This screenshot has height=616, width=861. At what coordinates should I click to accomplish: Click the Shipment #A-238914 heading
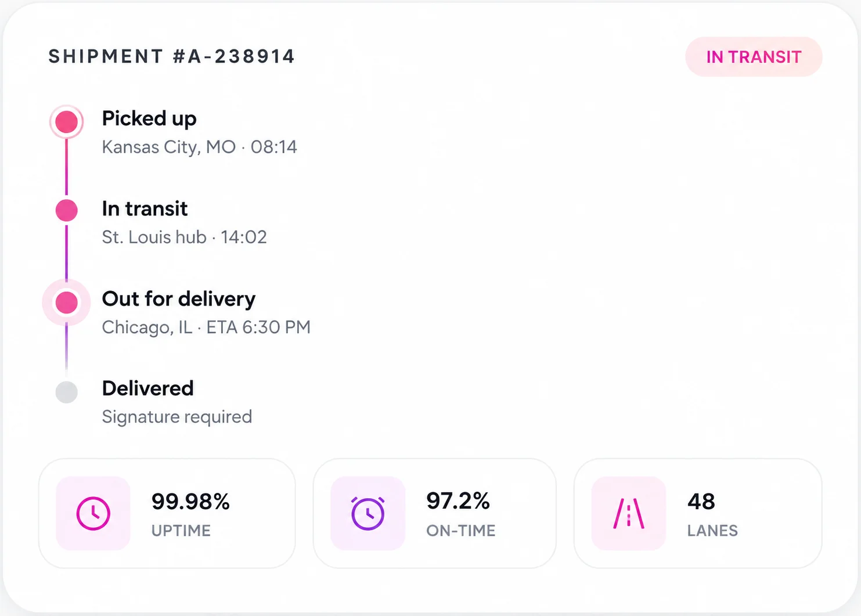click(x=172, y=56)
